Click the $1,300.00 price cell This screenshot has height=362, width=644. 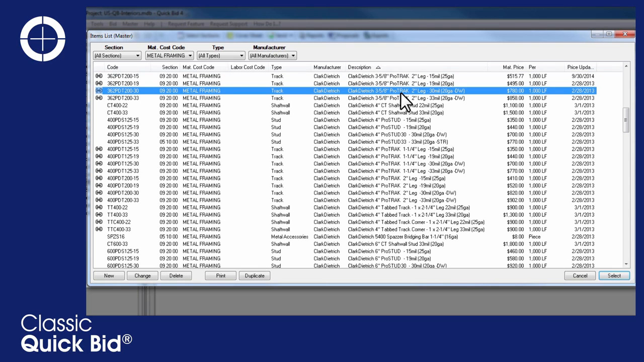513,215
